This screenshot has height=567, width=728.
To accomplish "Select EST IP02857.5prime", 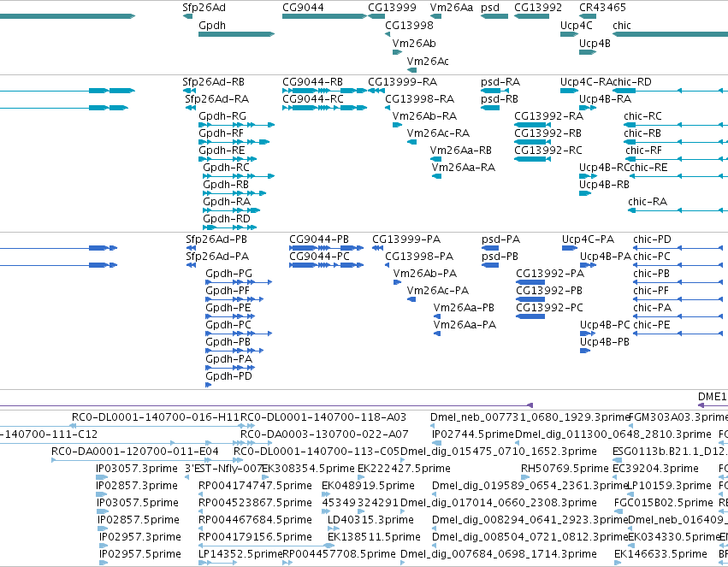I will [138, 520].
